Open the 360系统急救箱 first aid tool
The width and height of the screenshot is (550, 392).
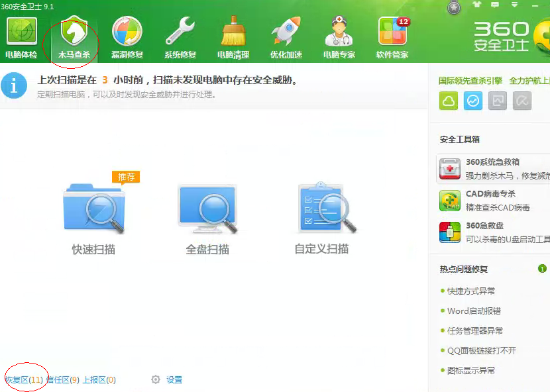coord(494,169)
